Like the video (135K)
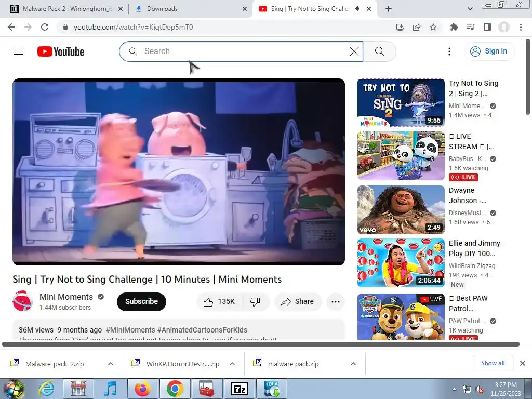Screen dimensions: 532x399 tap(220, 301)
